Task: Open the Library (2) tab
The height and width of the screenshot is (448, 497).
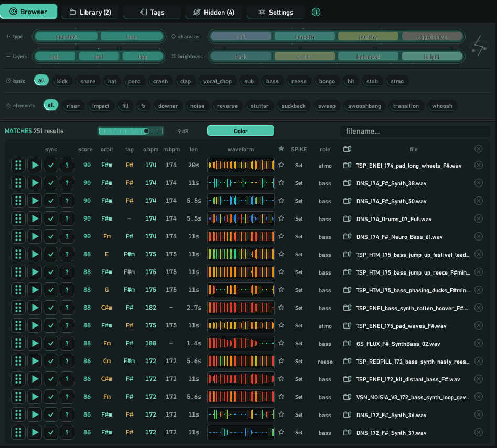Action: (90, 12)
